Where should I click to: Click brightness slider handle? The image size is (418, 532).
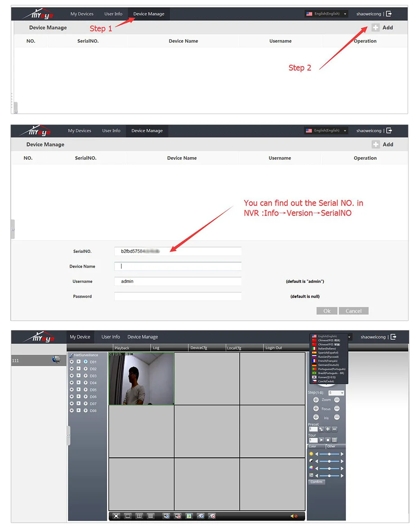point(329,454)
